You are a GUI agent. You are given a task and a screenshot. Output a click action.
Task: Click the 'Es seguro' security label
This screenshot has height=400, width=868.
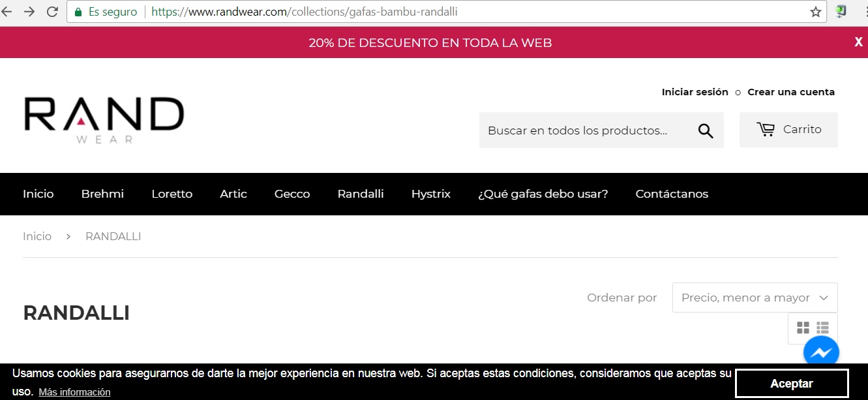(113, 12)
